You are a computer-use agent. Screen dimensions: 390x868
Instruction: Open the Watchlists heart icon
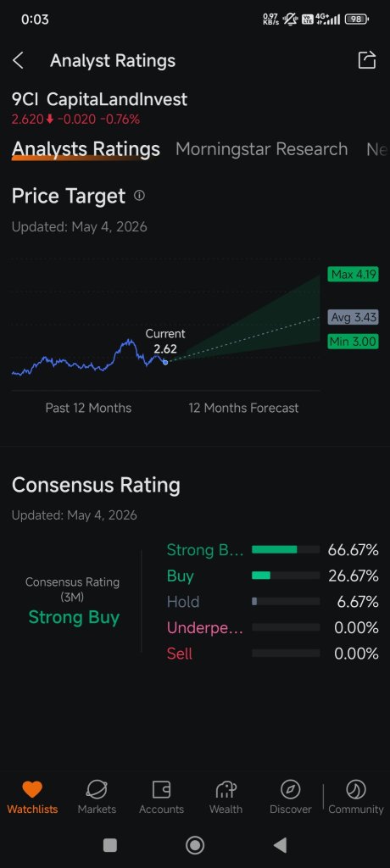tap(32, 789)
